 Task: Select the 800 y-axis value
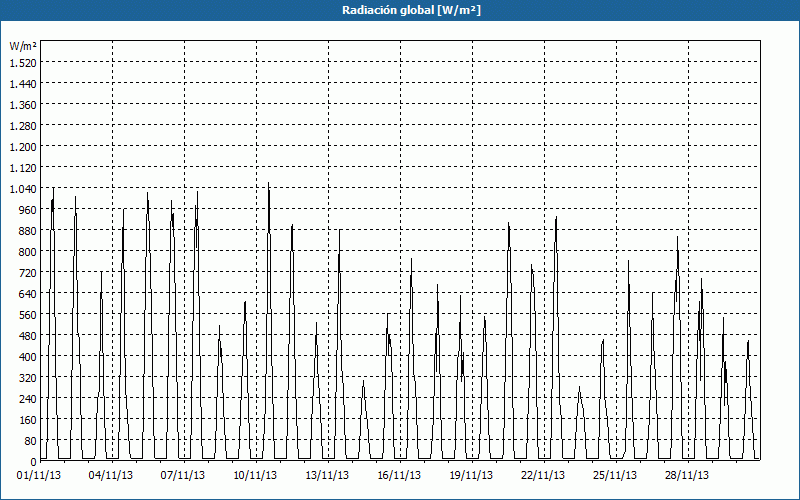[x=28, y=252]
